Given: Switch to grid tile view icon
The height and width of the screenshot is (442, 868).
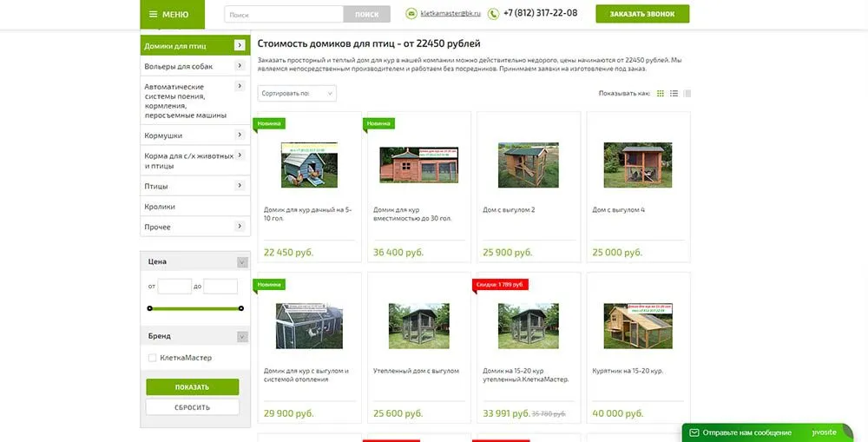Looking at the screenshot, I should [661, 93].
